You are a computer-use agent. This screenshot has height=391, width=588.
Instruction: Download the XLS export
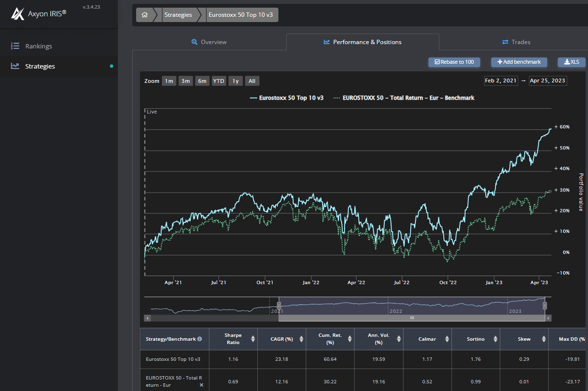571,62
